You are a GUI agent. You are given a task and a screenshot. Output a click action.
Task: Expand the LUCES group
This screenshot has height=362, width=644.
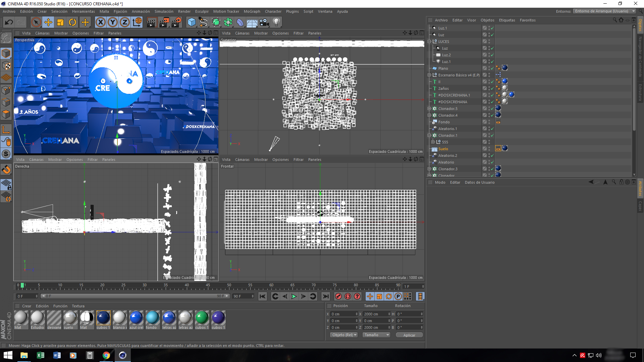tap(429, 42)
